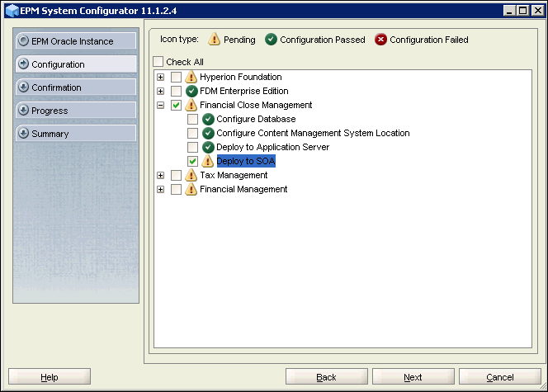Uncheck the Financial Close Management checkbox
The width and height of the screenshot is (548, 392).
tap(176, 105)
